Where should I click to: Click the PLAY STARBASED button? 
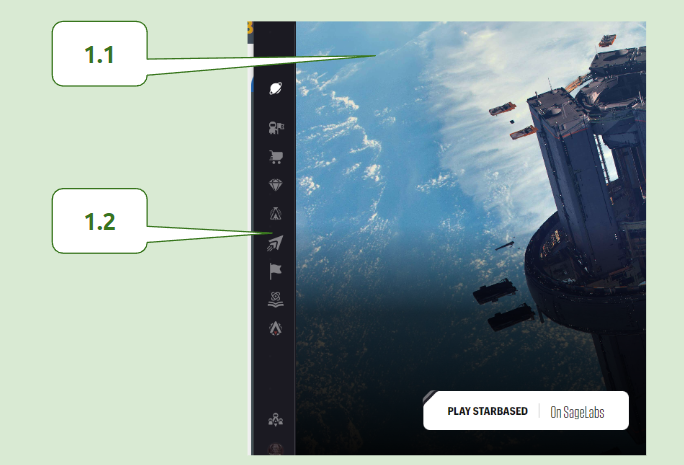(x=526, y=410)
